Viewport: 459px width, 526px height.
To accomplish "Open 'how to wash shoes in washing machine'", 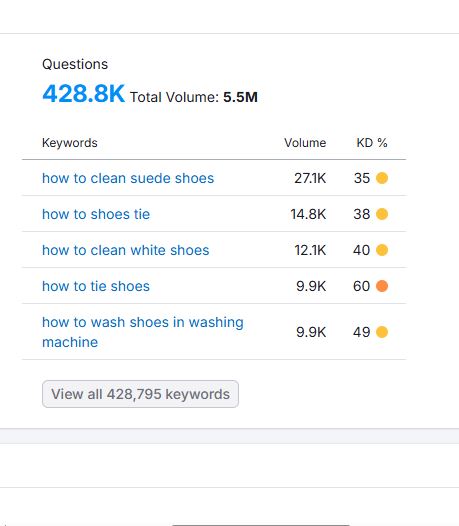I will click(143, 332).
